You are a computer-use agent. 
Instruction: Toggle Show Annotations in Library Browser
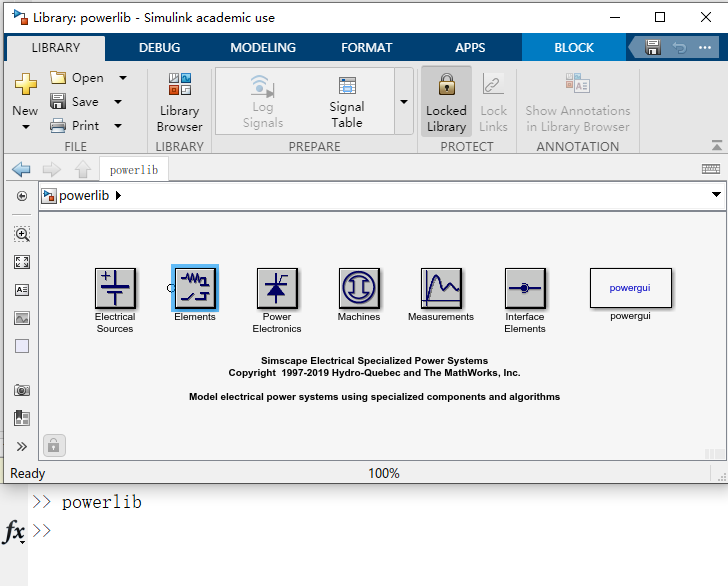pos(578,102)
